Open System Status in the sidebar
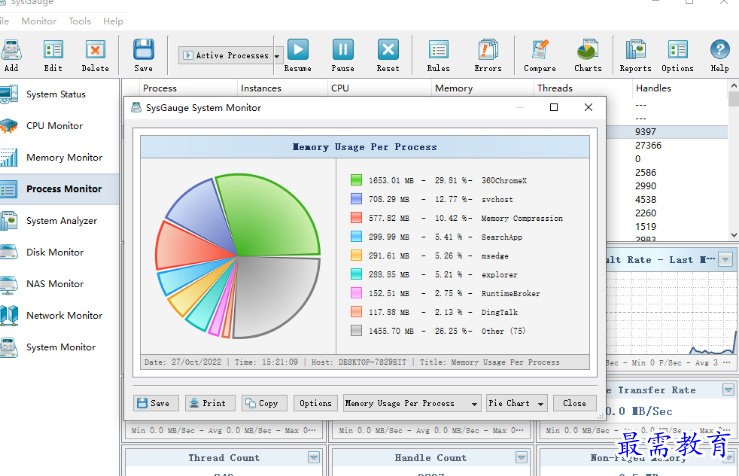This screenshot has height=476, width=739. tap(59, 94)
